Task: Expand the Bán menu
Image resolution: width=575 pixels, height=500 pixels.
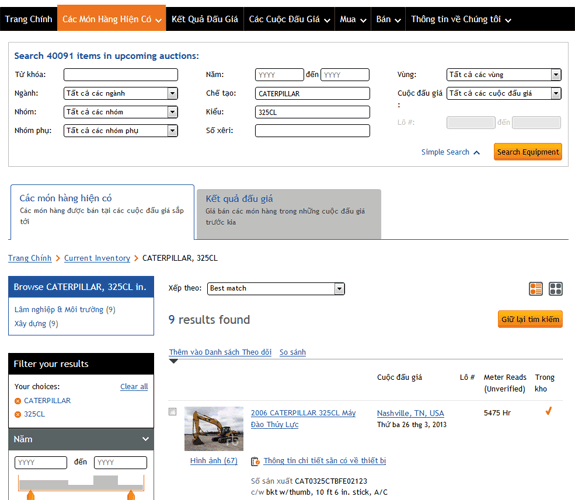Action: pyautogui.click(x=388, y=19)
